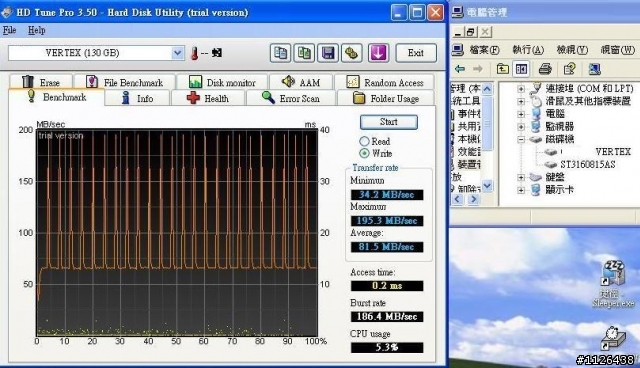640x368 pixels.
Task: Expand the 滑鼠及其他指標裝置 node
Action: click(521, 101)
